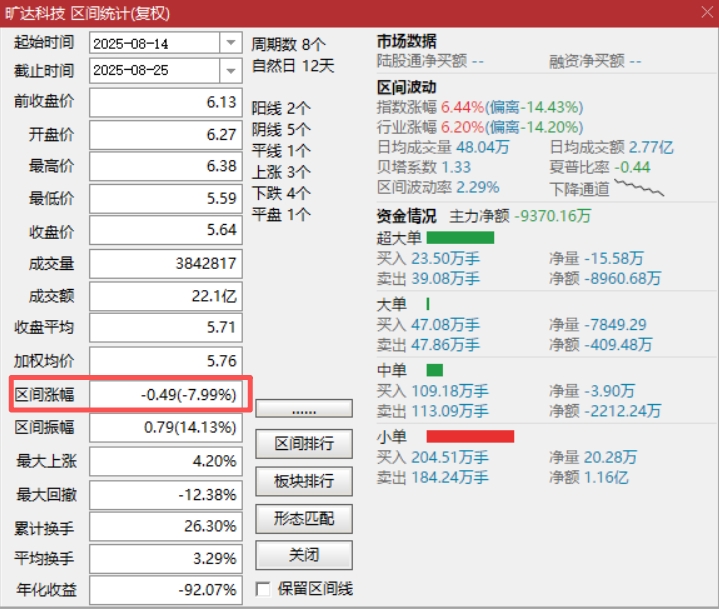This screenshot has height=609, width=719.
Task: Click the 下降通道 trend line icon
Action: click(x=639, y=188)
